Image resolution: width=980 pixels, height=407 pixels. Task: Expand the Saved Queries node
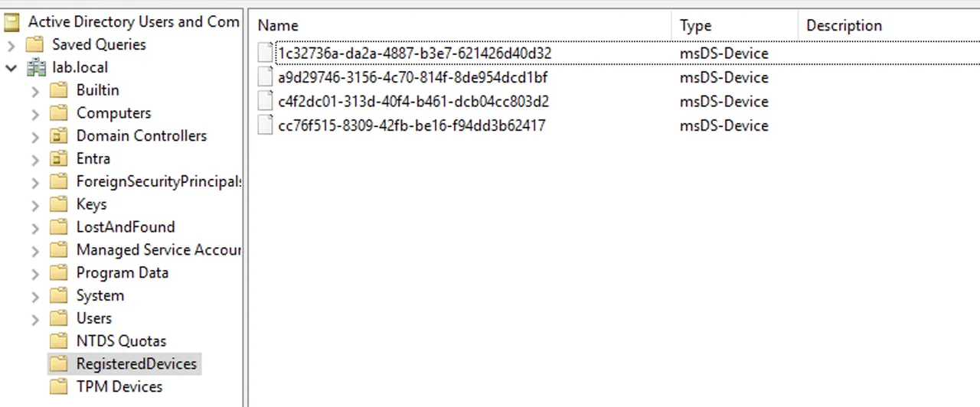click(11, 44)
